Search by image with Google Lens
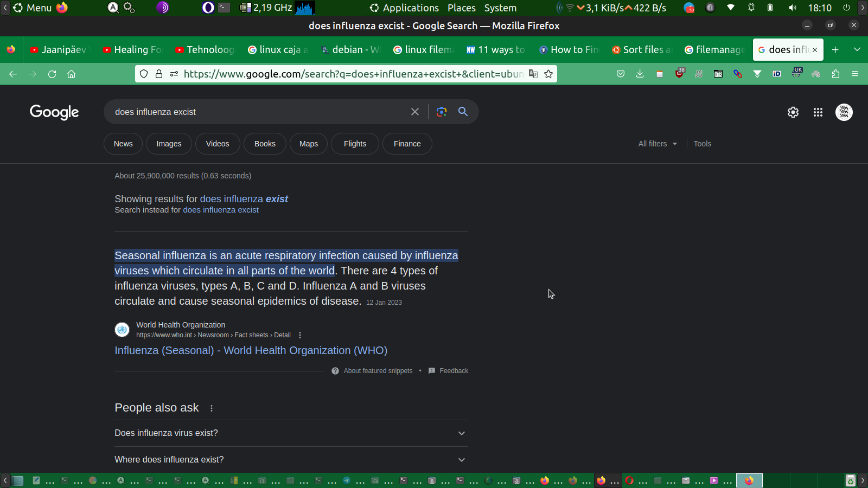868x488 pixels. [x=442, y=112]
